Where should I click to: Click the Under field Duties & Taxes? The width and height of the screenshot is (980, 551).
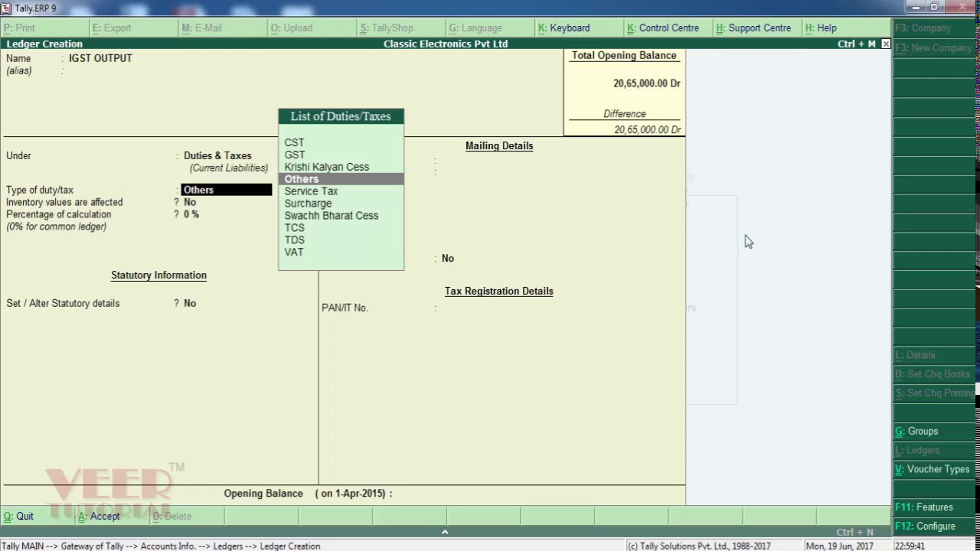tap(217, 155)
